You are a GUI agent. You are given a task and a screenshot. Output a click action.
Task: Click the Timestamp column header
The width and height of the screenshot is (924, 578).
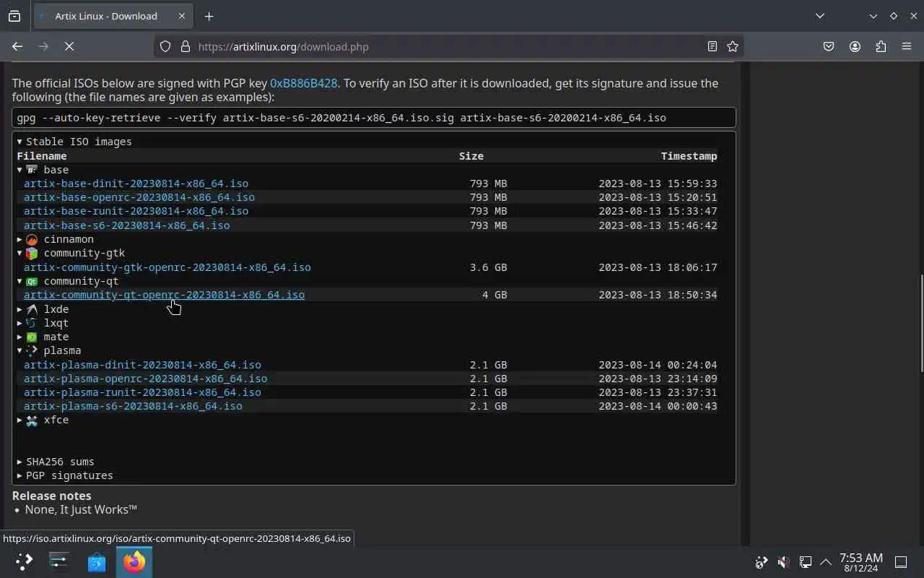click(x=689, y=156)
